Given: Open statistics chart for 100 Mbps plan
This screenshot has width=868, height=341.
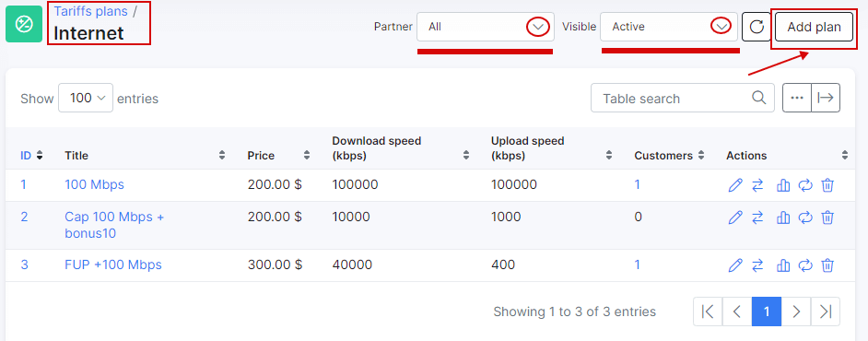Looking at the screenshot, I should pos(782,185).
